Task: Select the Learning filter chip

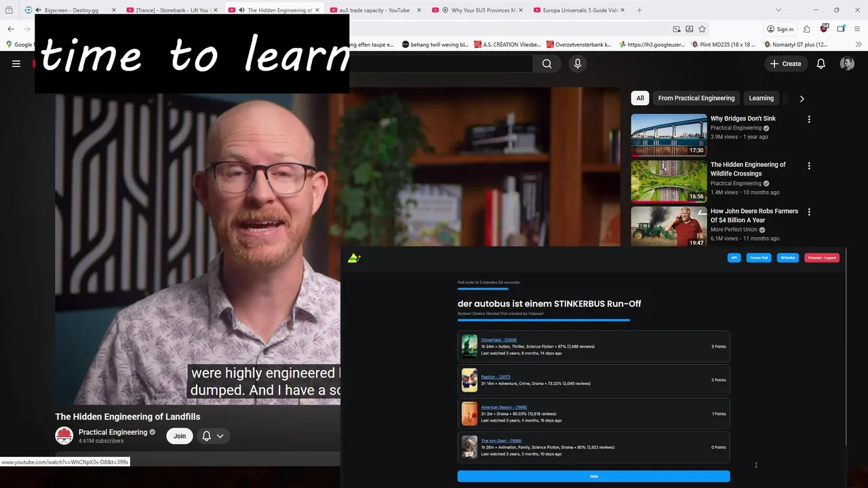Action: (x=761, y=98)
